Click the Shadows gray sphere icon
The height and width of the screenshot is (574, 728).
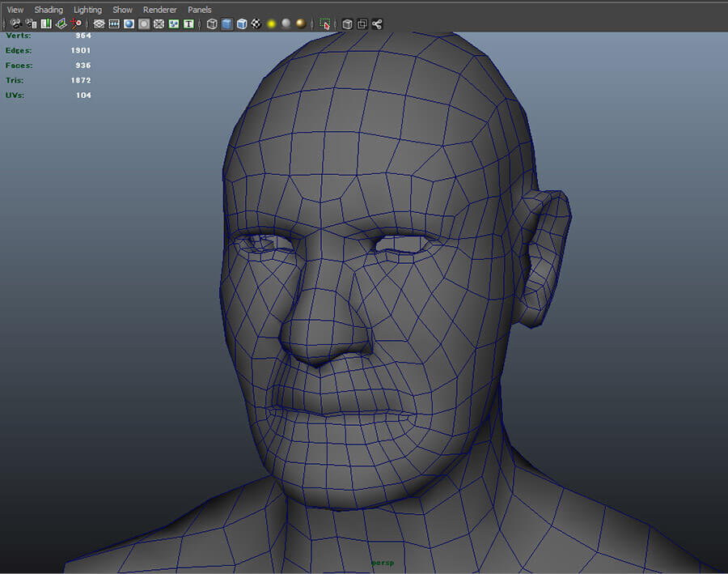point(286,23)
